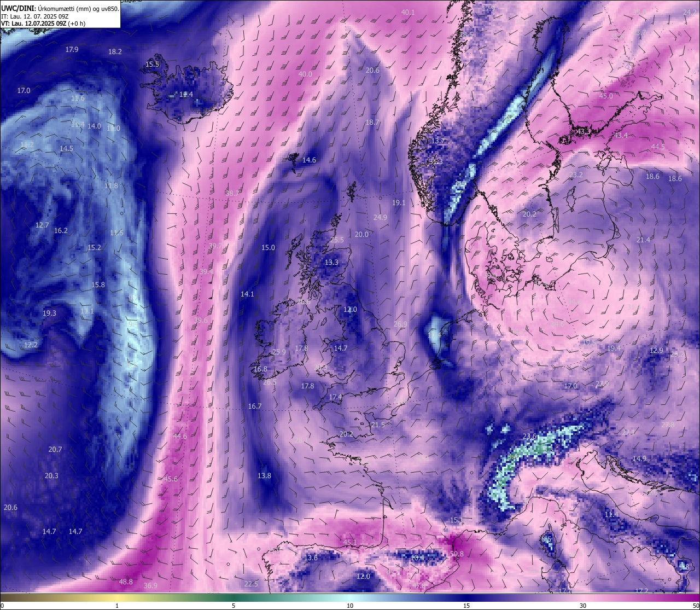Viewport: 700px width, 610px height.
Task: Click the 22.5 value off the Portuguese coast
Action: [x=251, y=584]
